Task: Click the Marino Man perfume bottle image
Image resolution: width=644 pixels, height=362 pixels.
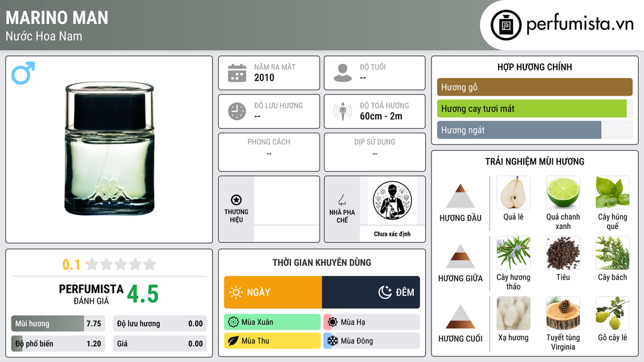Action: click(109, 148)
